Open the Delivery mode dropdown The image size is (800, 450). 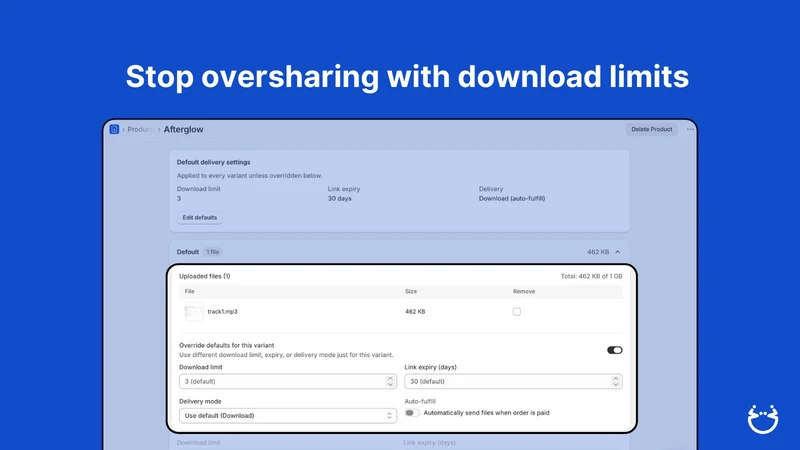click(288, 416)
